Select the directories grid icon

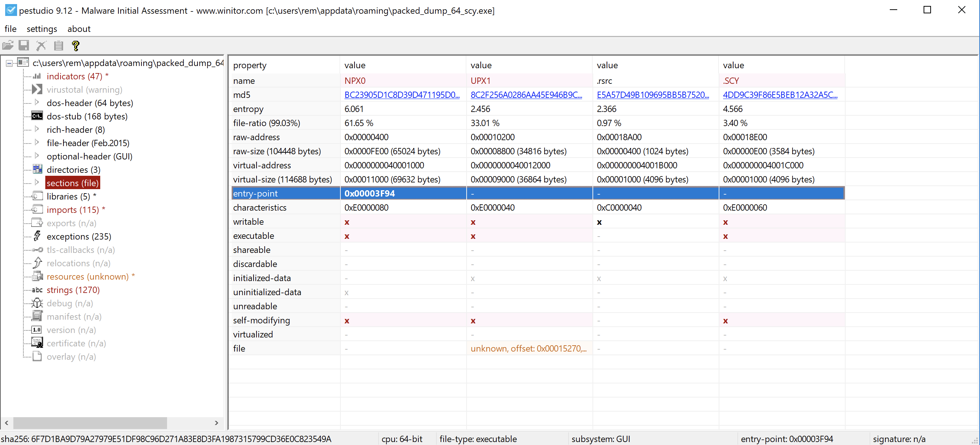[x=37, y=169]
